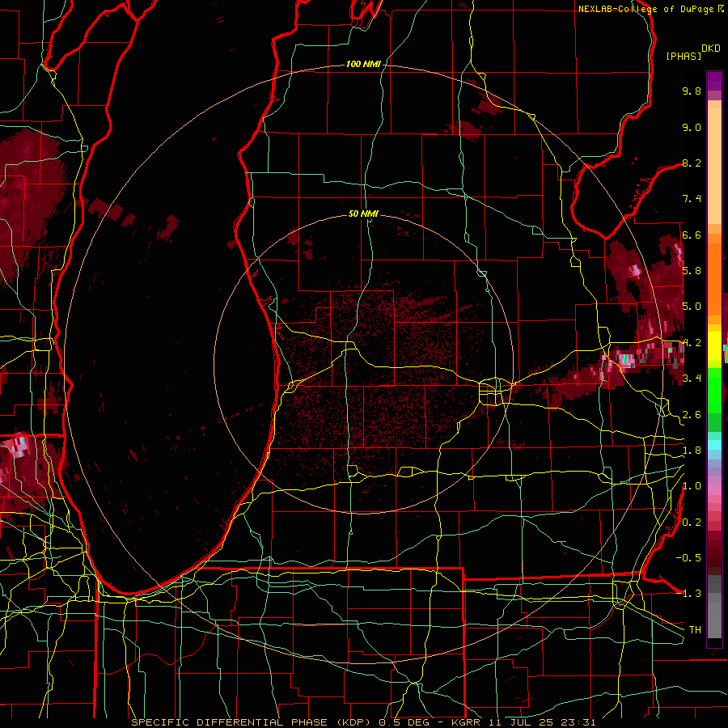
Task: Click the 7.4 value on the scale
Action: click(692, 199)
